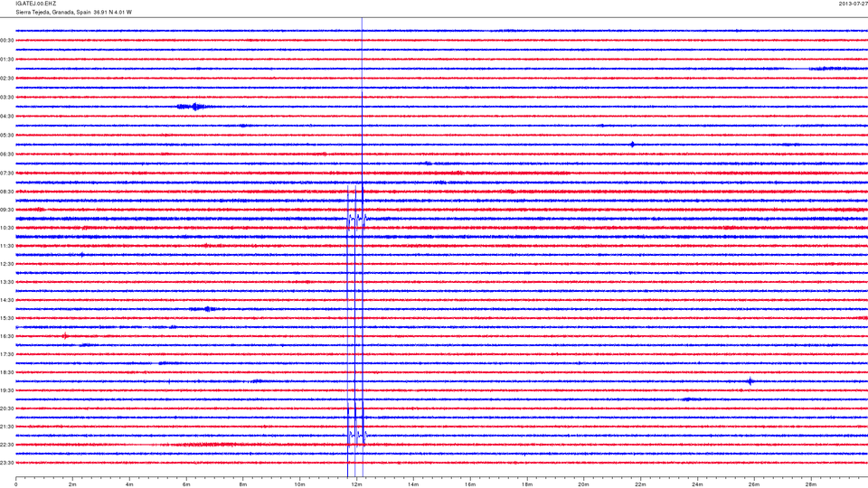Screen dimensions: 868x488
Task: Click the 14m axis label
Action: coord(413,484)
